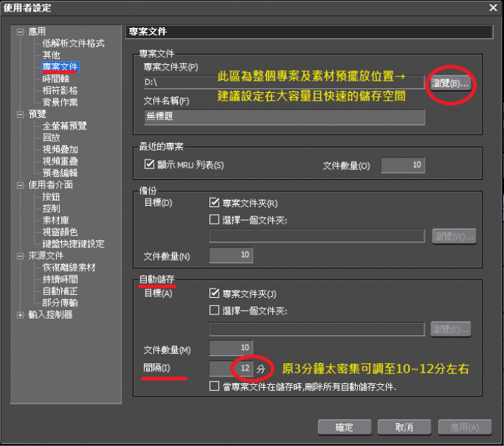Enable auto-save 選擇一個文件夾 checkbox

(214, 310)
